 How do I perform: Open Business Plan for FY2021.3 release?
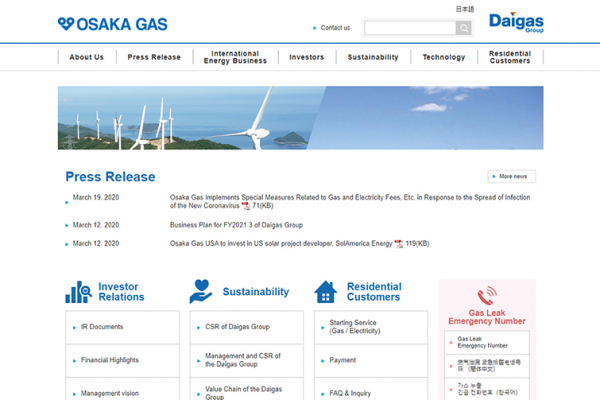coord(236,225)
